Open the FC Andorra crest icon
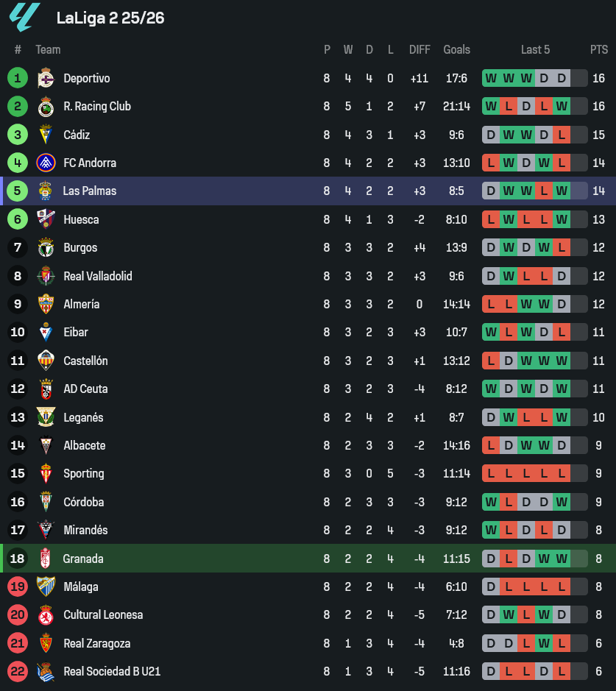Image resolution: width=616 pixels, height=691 pixels. (46, 163)
